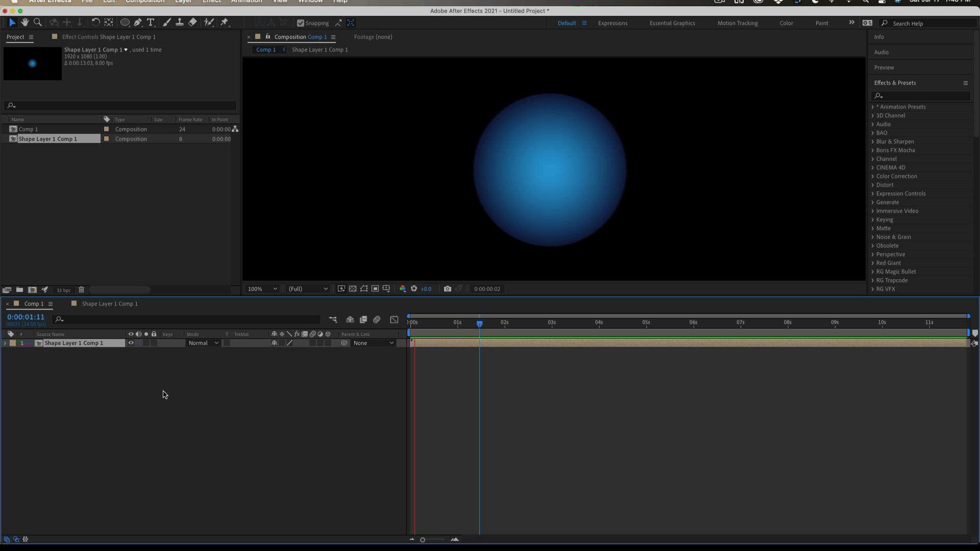Select Comp 1 in the project panel
Image resolution: width=980 pixels, height=551 pixels.
click(x=29, y=130)
